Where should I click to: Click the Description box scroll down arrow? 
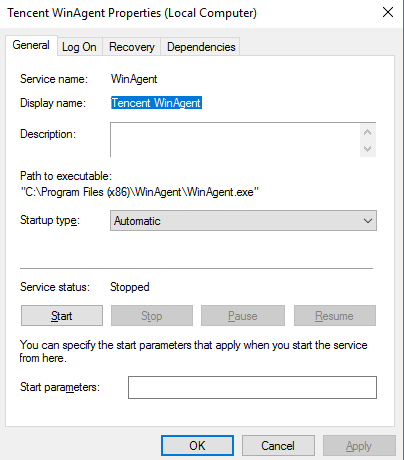pos(368,148)
